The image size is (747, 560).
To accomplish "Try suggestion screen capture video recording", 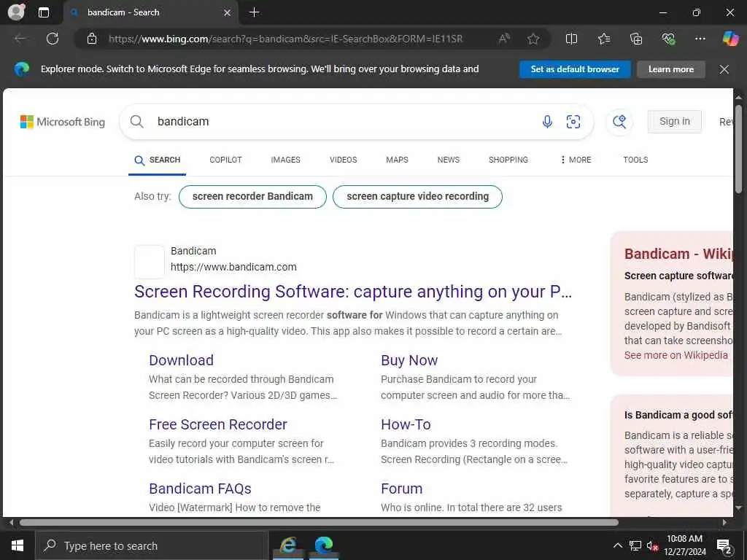I will (417, 197).
